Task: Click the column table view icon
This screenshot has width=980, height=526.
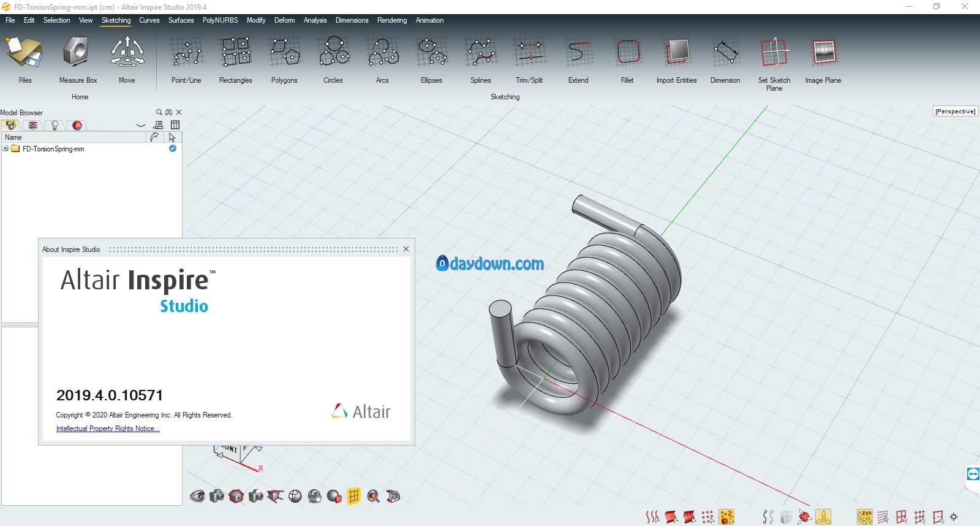Action: (x=175, y=125)
